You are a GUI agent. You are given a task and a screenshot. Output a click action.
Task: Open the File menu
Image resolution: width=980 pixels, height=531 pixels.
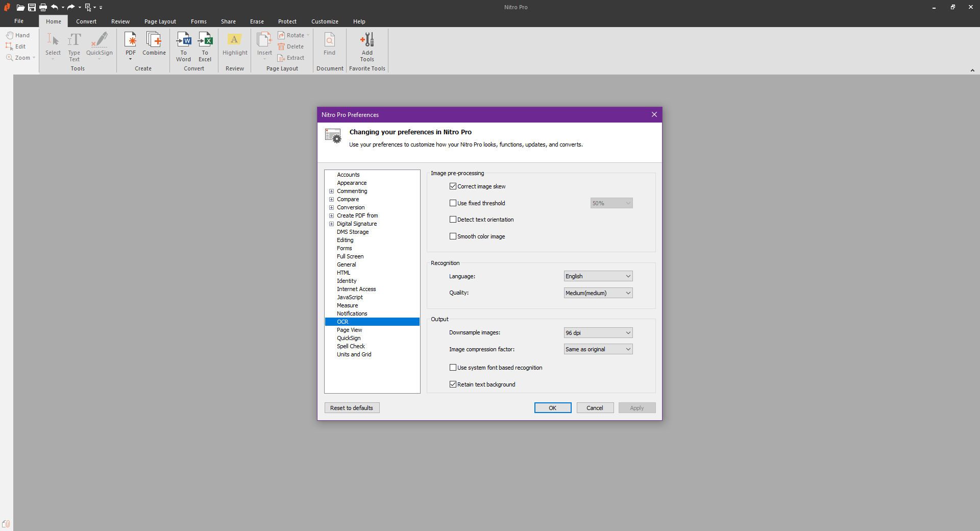(x=19, y=21)
